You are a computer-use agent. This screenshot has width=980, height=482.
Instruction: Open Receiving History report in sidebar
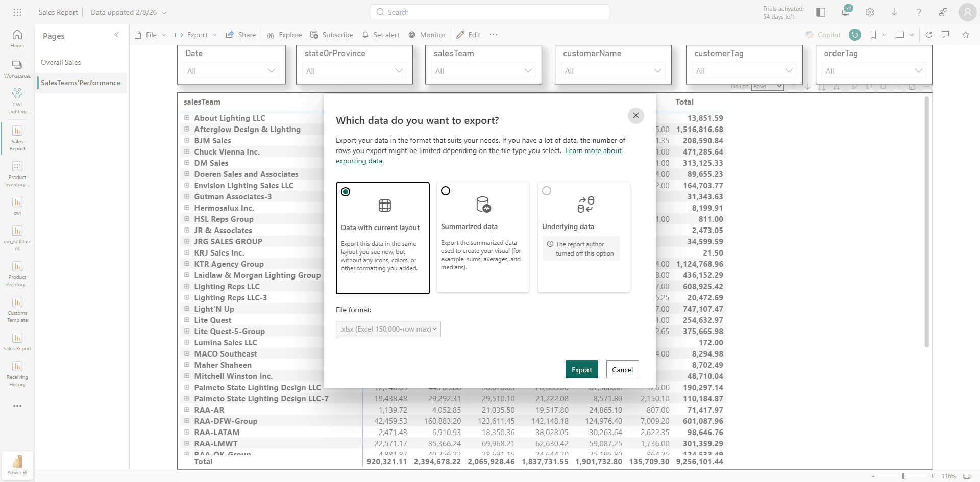tap(17, 374)
